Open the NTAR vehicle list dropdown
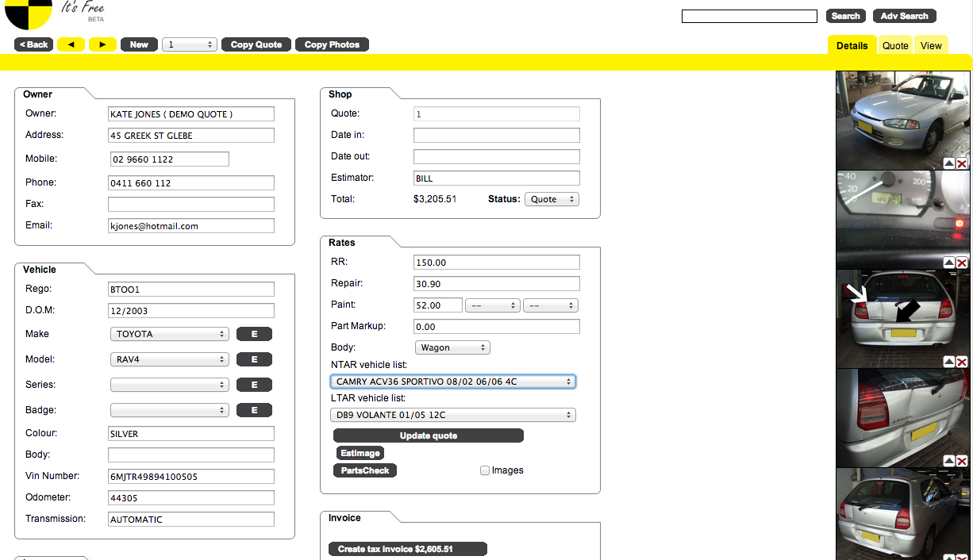Image resolution: width=973 pixels, height=560 pixels. coord(452,382)
